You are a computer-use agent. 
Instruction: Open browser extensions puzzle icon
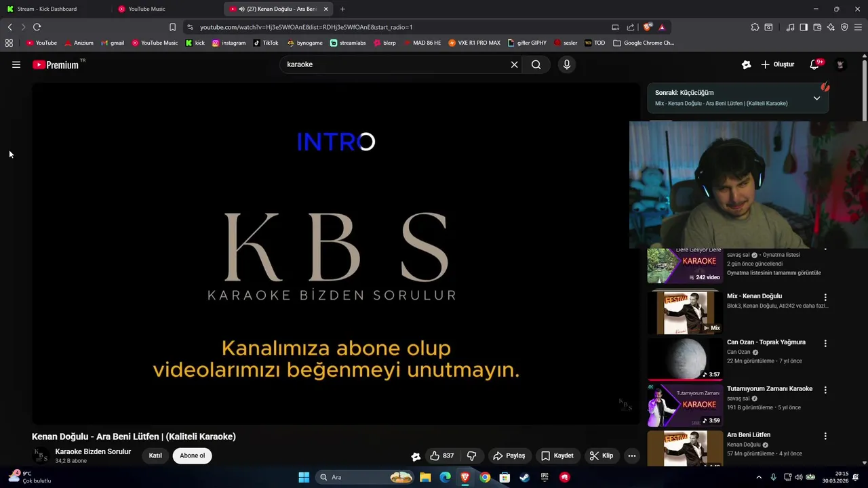coord(755,27)
